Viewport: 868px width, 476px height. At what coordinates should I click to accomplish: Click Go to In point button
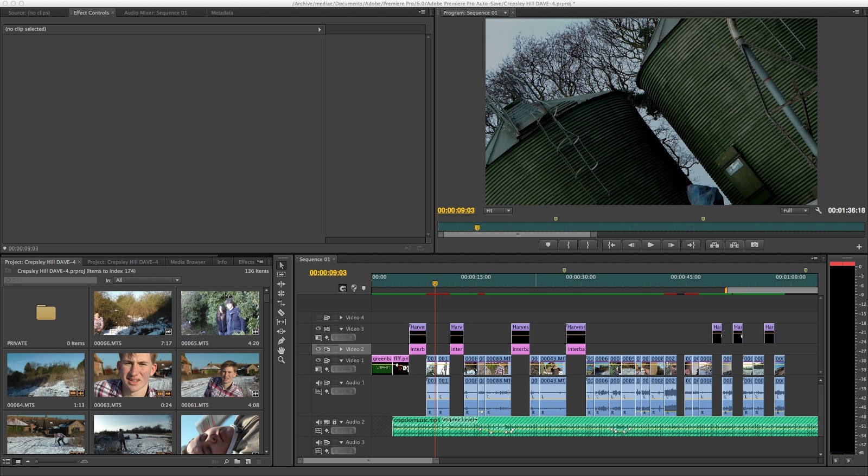click(x=611, y=245)
